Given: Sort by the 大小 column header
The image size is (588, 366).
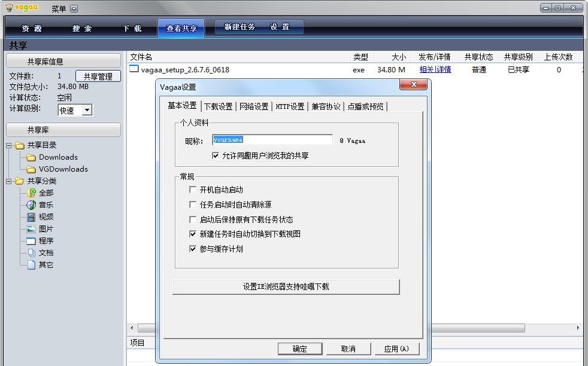Looking at the screenshot, I should [x=394, y=57].
